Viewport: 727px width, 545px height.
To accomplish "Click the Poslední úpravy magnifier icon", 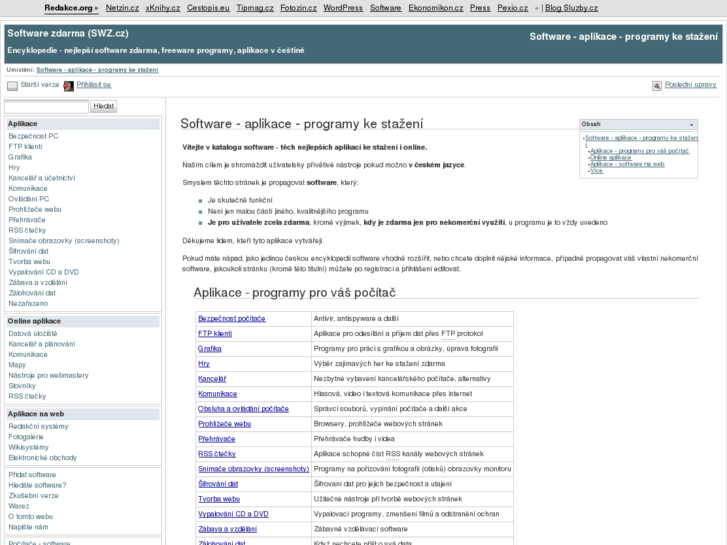I will 657,86.
